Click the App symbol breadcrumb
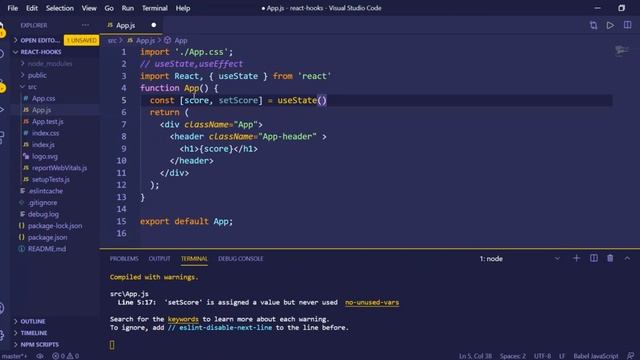The height and width of the screenshot is (360, 640). tap(180, 40)
